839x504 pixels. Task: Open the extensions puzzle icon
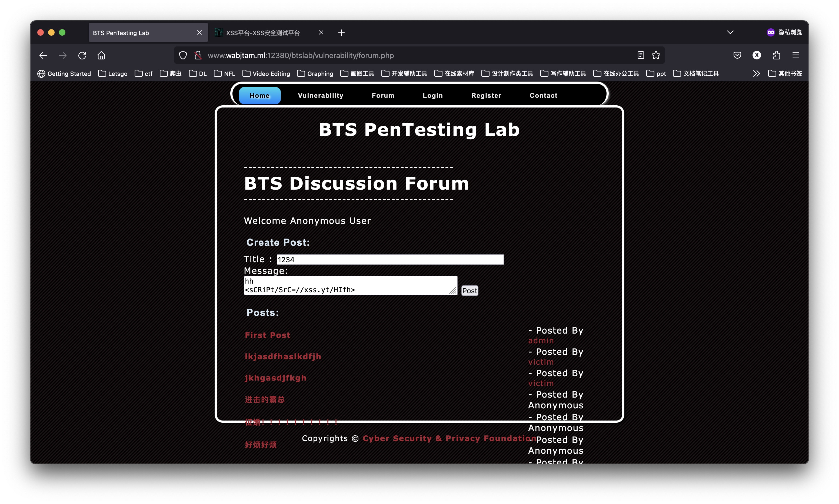pos(776,55)
